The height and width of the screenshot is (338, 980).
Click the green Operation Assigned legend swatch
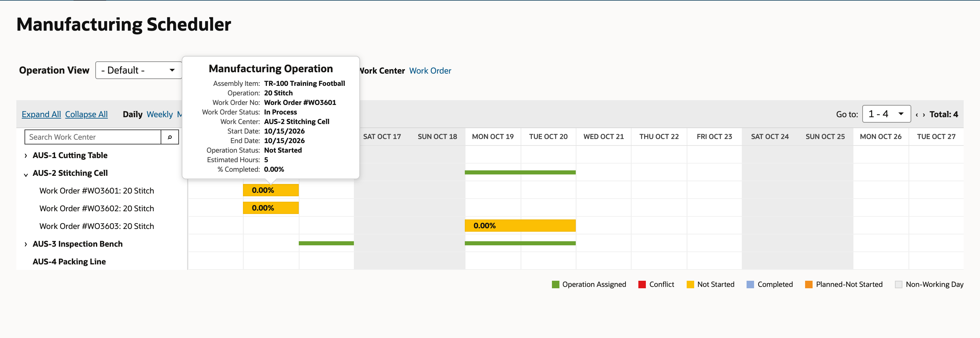point(555,284)
